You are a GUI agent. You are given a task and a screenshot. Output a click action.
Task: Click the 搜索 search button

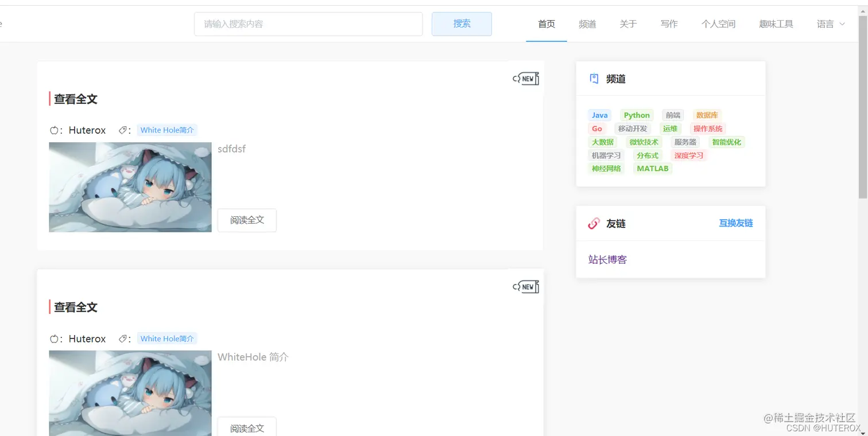[462, 24]
